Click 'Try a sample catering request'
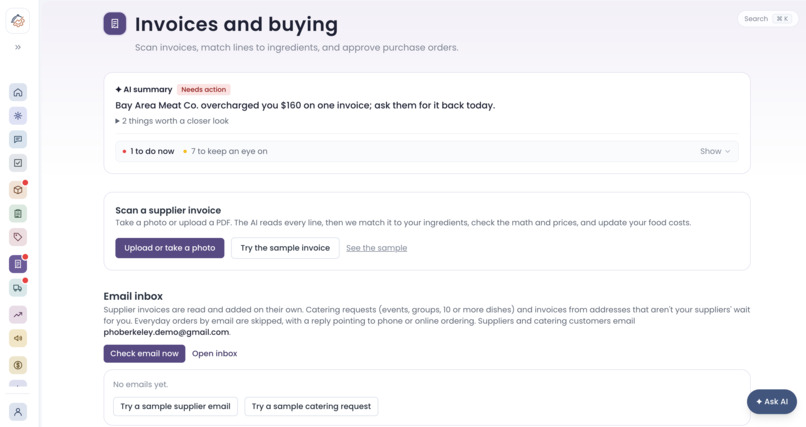Image resolution: width=806 pixels, height=427 pixels. pos(312,406)
